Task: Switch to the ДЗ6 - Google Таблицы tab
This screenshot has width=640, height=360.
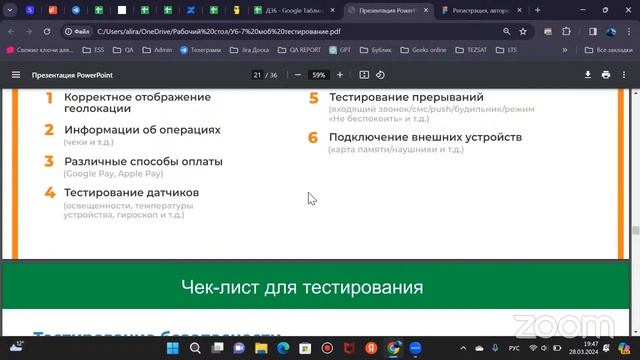Action: click(294, 11)
